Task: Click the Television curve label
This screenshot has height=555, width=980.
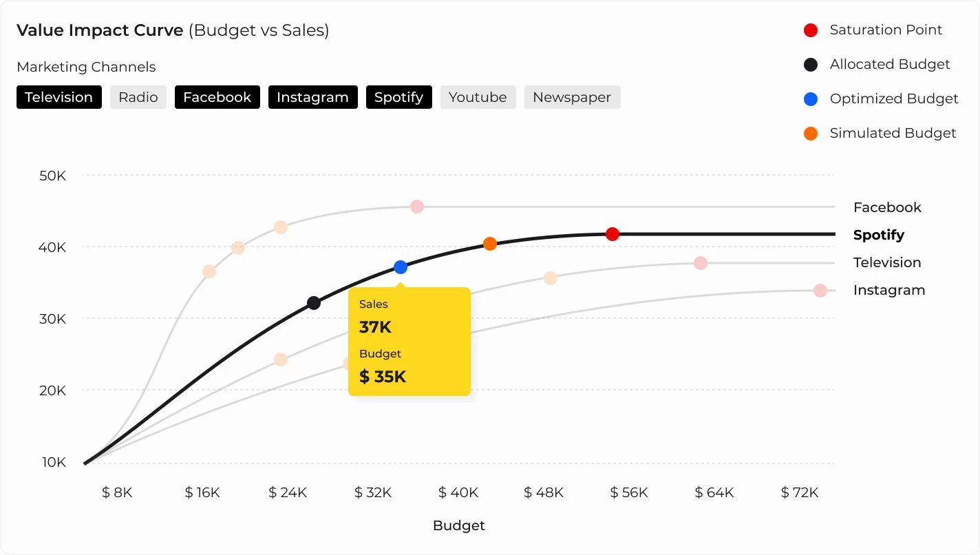Action: [887, 262]
